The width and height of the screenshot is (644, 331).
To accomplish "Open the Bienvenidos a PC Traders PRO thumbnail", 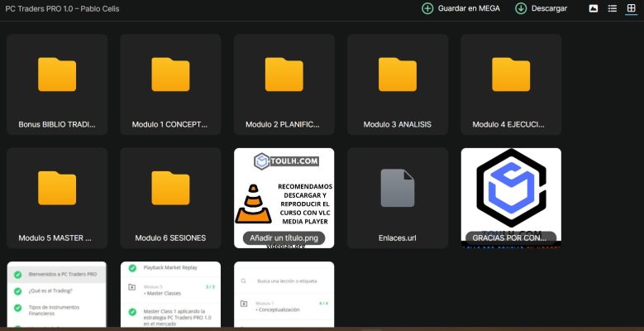I will pos(57,294).
